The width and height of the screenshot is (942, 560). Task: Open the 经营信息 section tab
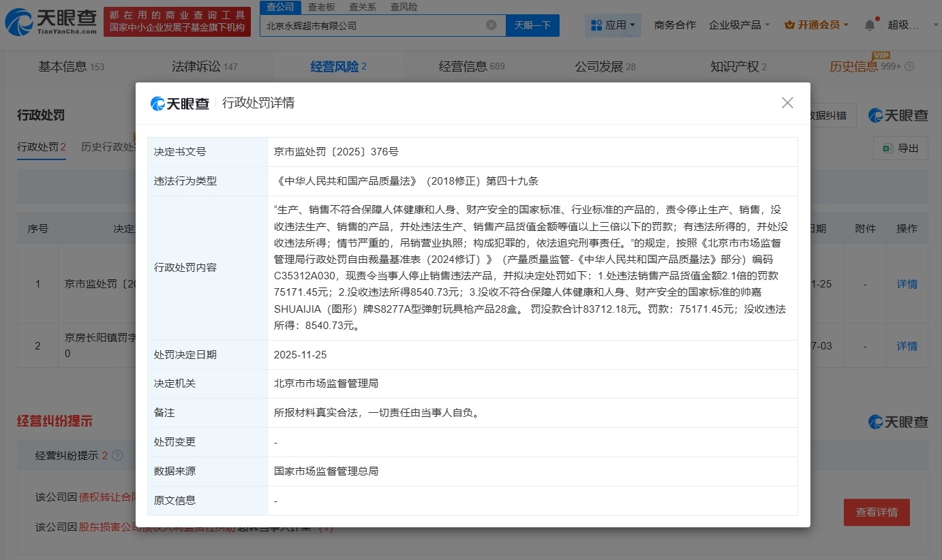pos(465,66)
